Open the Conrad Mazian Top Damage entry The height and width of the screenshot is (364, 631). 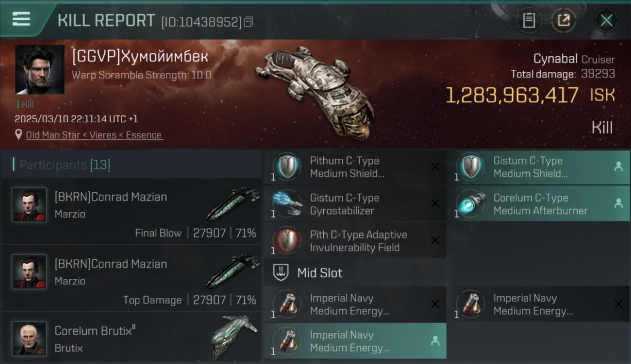coord(132,278)
